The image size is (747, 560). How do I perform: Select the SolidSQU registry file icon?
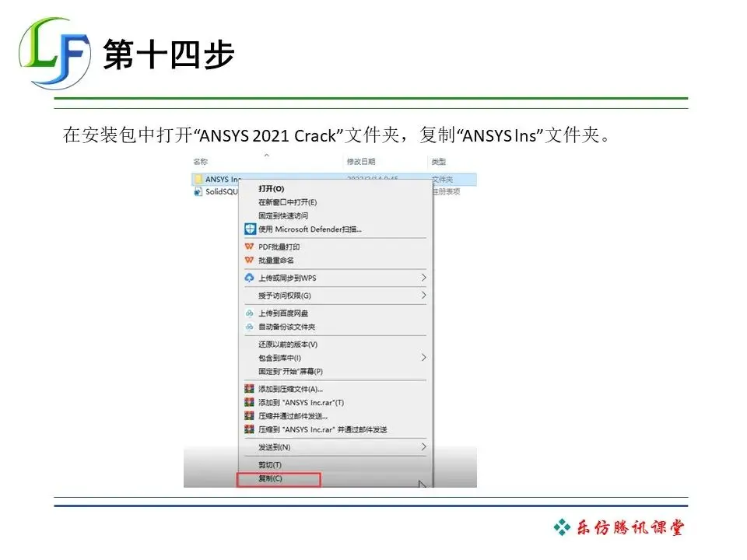click(x=198, y=191)
